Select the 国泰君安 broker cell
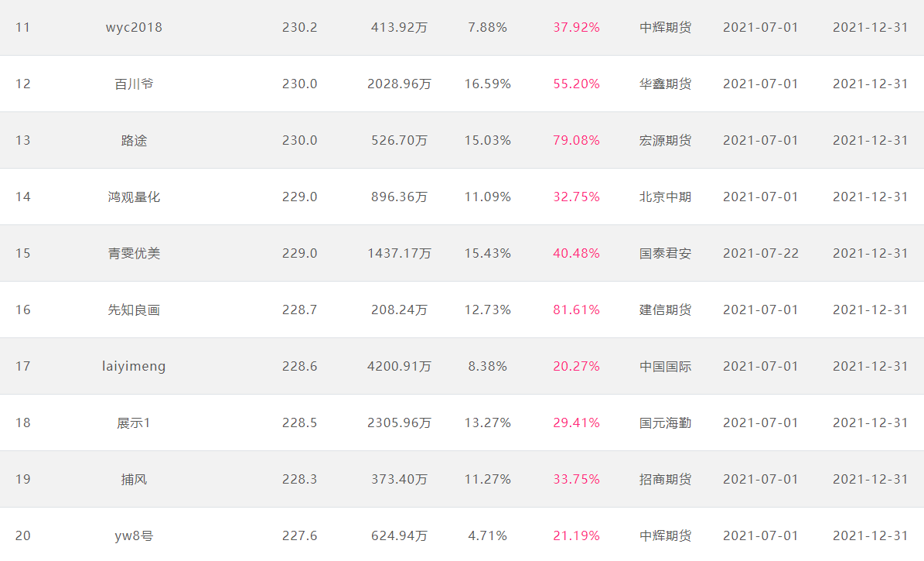The width and height of the screenshot is (924, 561). 665,253
